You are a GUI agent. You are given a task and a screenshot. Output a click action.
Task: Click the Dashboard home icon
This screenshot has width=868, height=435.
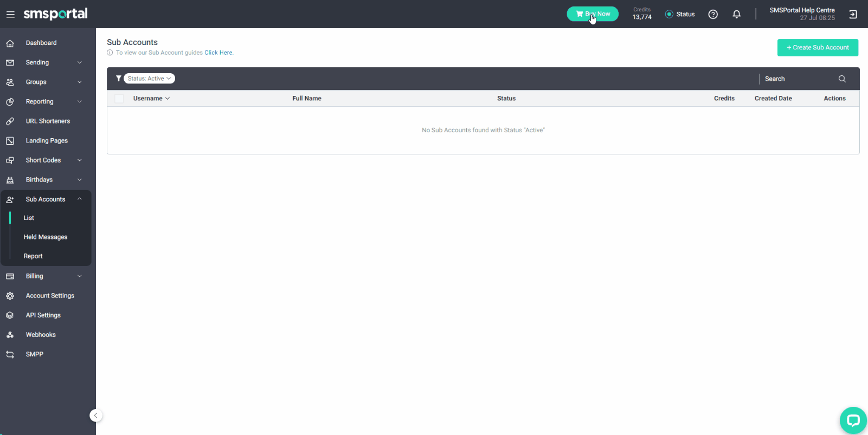[10, 43]
